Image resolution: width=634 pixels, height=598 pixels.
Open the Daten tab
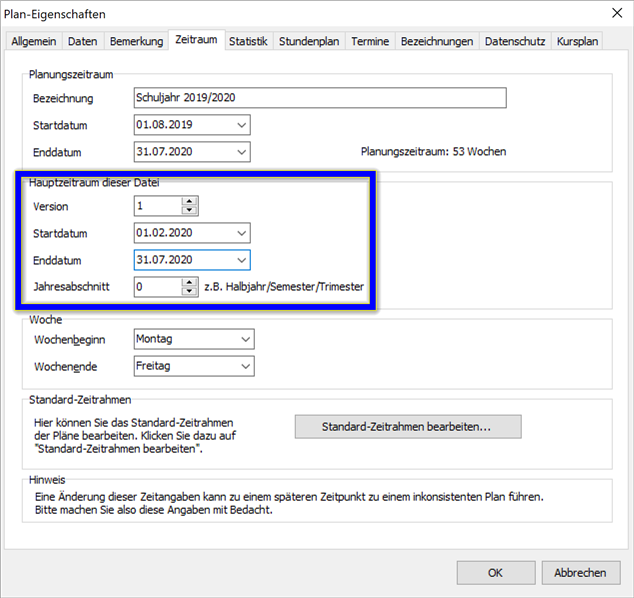point(82,42)
